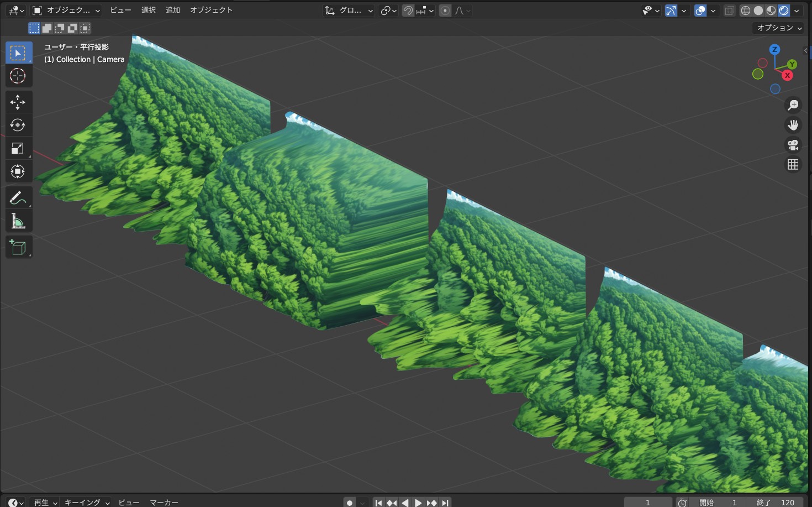Activate the Rotate tool
Image resolution: width=812 pixels, height=507 pixels.
(x=18, y=125)
